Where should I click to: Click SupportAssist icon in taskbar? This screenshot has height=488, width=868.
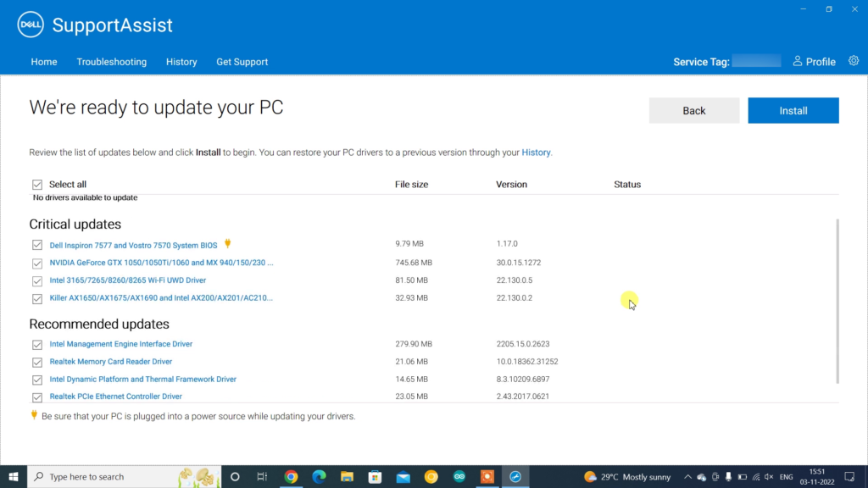point(515,476)
